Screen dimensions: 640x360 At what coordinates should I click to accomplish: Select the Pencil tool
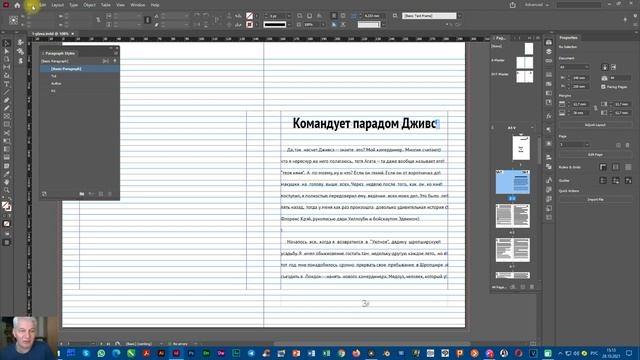tap(7, 109)
